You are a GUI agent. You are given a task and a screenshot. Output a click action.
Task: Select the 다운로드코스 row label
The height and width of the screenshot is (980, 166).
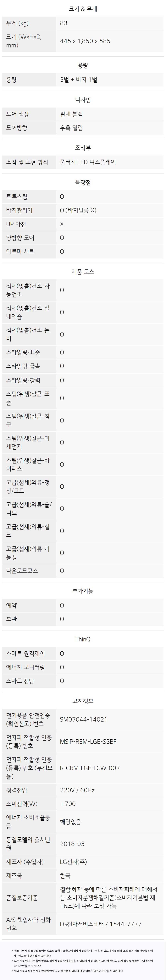click(22, 571)
